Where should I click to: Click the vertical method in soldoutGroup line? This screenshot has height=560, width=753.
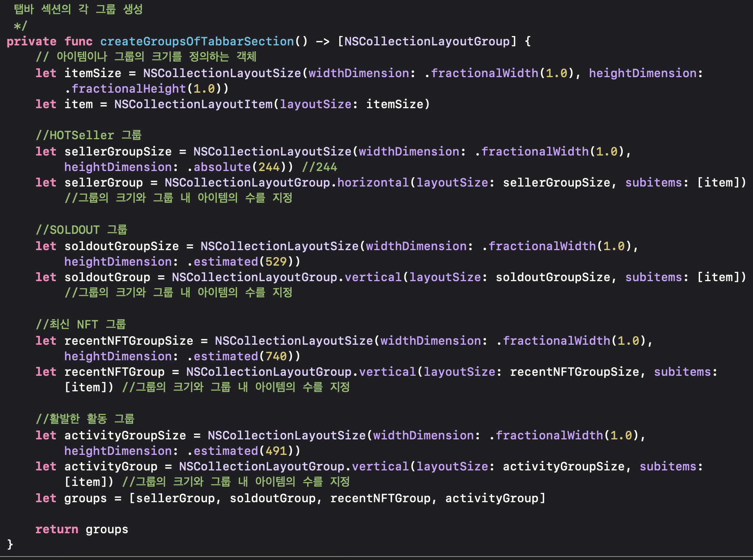[x=373, y=277]
